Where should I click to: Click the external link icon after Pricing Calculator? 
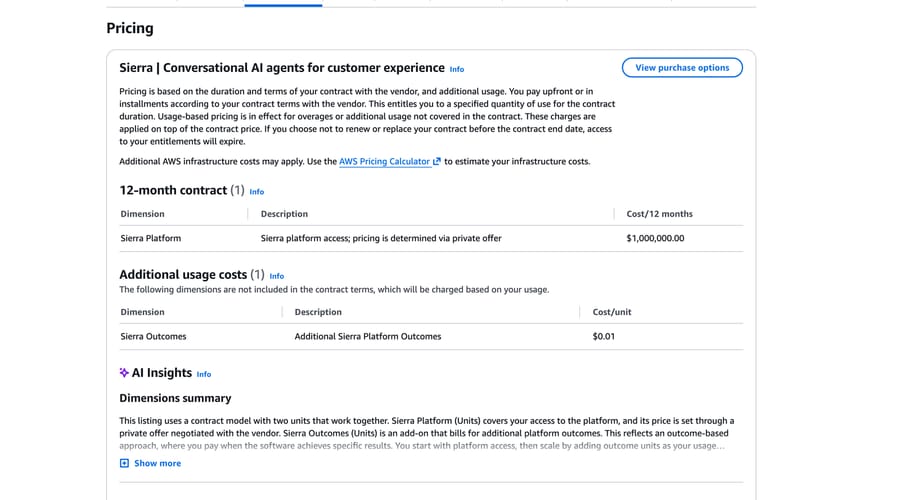click(x=437, y=161)
